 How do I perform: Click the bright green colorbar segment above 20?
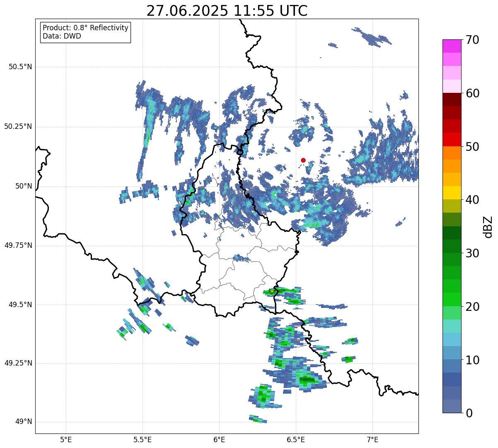(x=452, y=300)
